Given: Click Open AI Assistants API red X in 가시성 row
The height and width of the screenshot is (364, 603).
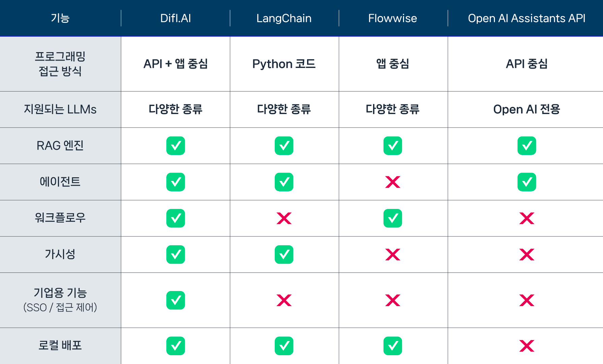Looking at the screenshot, I should coord(527,255).
